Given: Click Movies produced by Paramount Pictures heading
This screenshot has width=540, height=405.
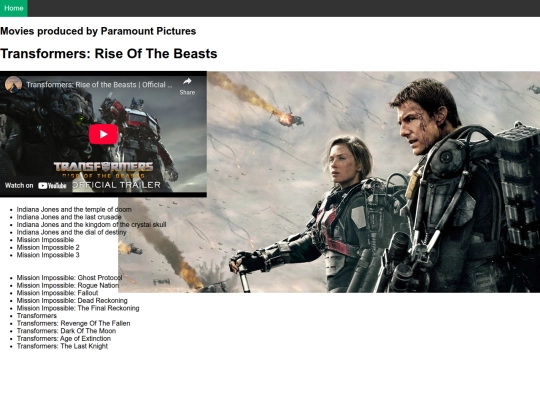Looking at the screenshot, I should click(98, 31).
